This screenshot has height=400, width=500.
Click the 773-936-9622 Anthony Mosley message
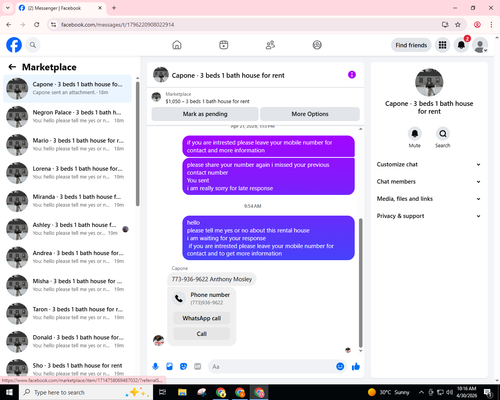[212, 279]
